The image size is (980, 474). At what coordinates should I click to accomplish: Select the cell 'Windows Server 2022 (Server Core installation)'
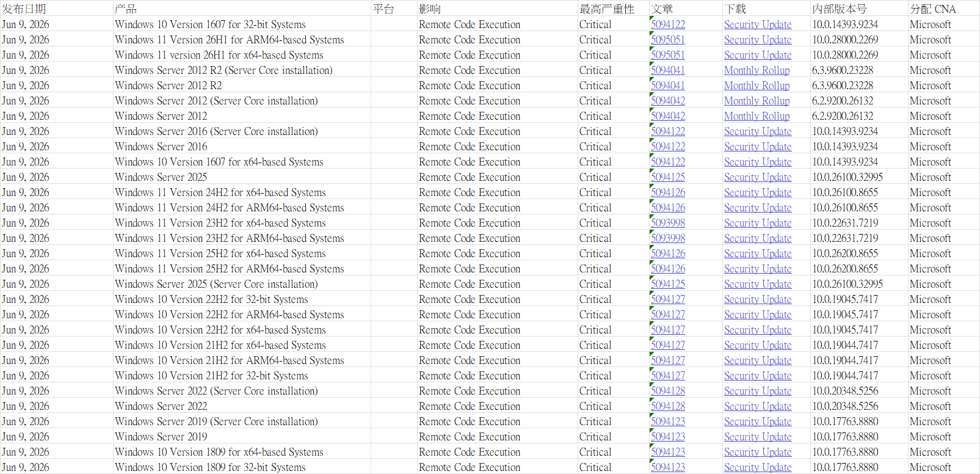click(242, 391)
